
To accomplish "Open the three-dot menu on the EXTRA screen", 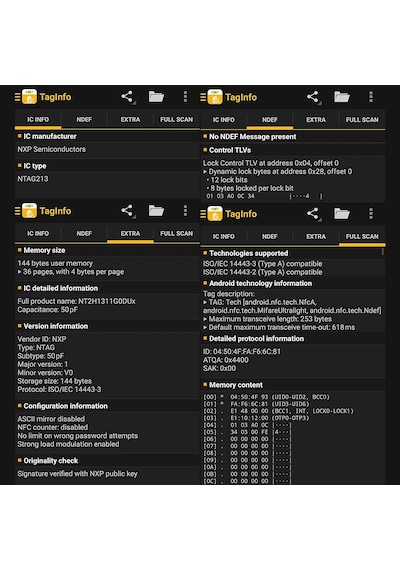I will pyautogui.click(x=185, y=210).
